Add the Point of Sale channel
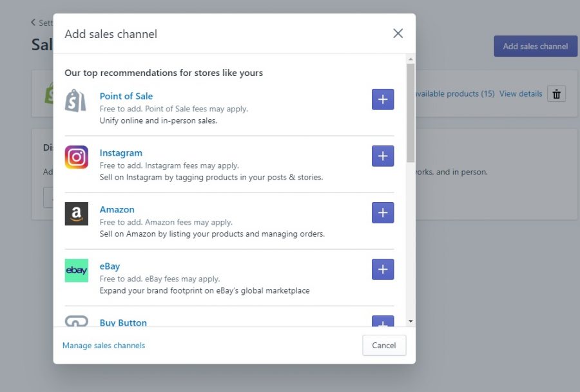The image size is (580, 392). [383, 99]
